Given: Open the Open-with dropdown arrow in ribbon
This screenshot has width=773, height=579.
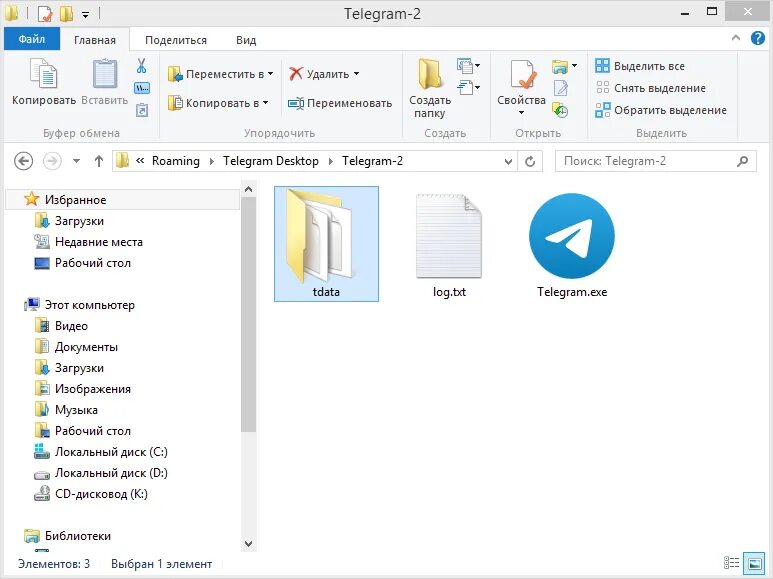Looking at the screenshot, I should click(x=574, y=66).
